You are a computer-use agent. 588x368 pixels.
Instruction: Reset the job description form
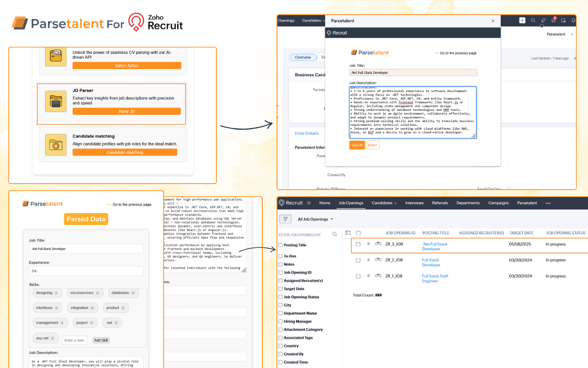click(x=373, y=145)
